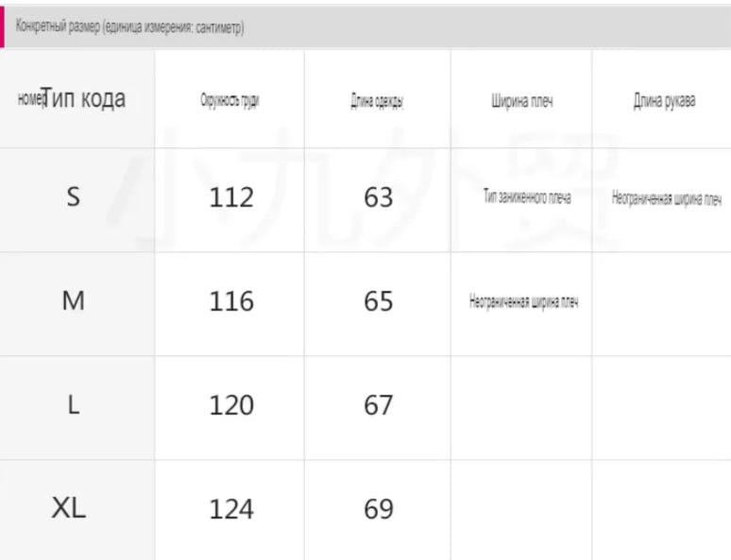Click 'Неограниченная ширина плеч' in the M row
Screen dimensions: 731x560
(523, 301)
